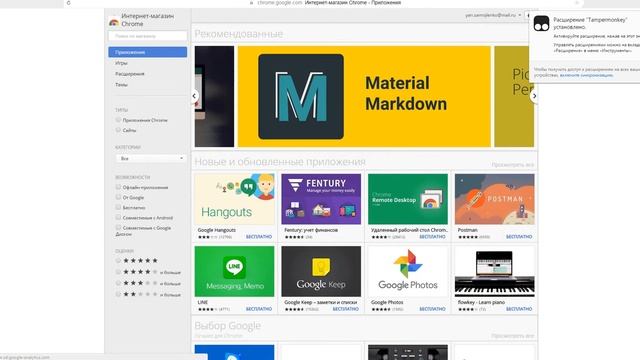The height and width of the screenshot is (360, 640).
Task: Click the Выбор Google heading
Action: [227, 326]
